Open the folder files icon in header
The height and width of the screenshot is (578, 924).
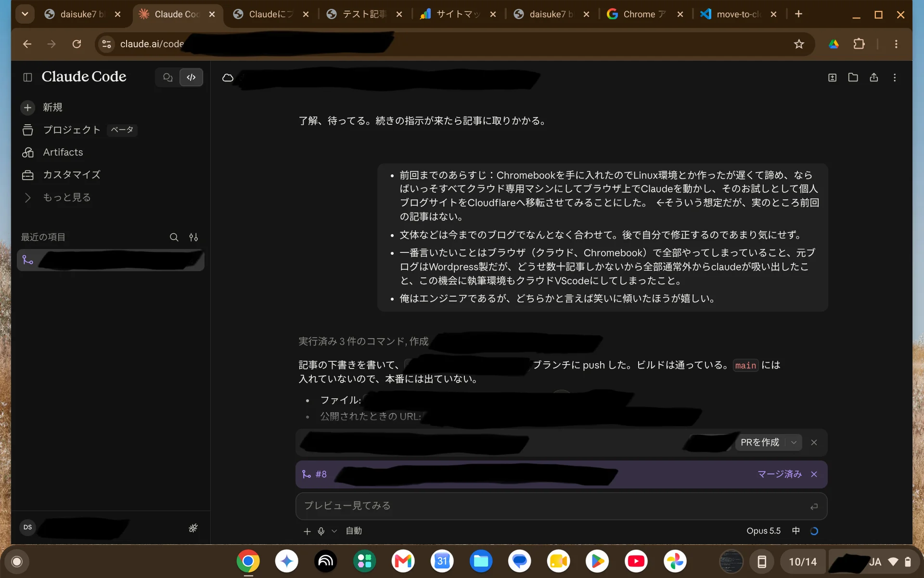click(853, 78)
